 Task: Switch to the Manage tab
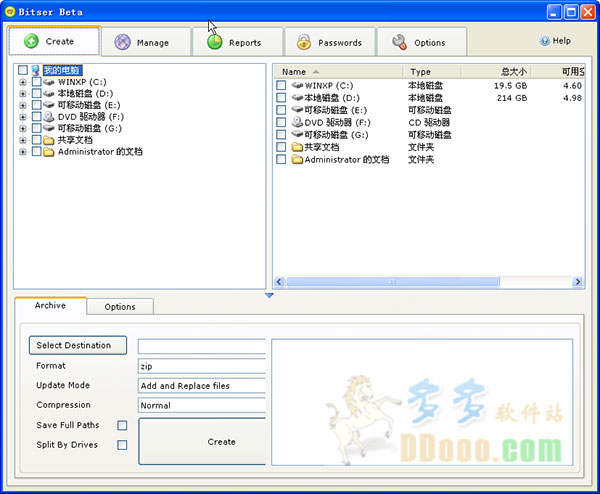point(146,42)
